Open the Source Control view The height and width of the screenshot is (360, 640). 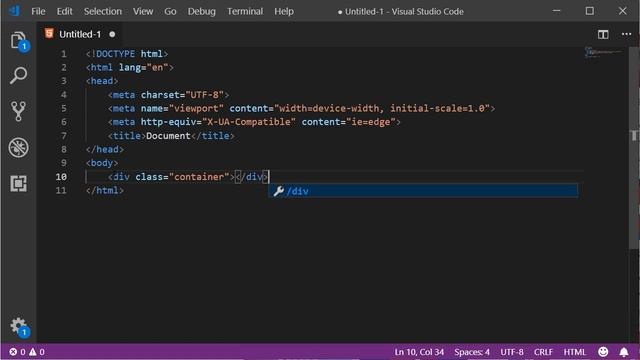(18, 111)
